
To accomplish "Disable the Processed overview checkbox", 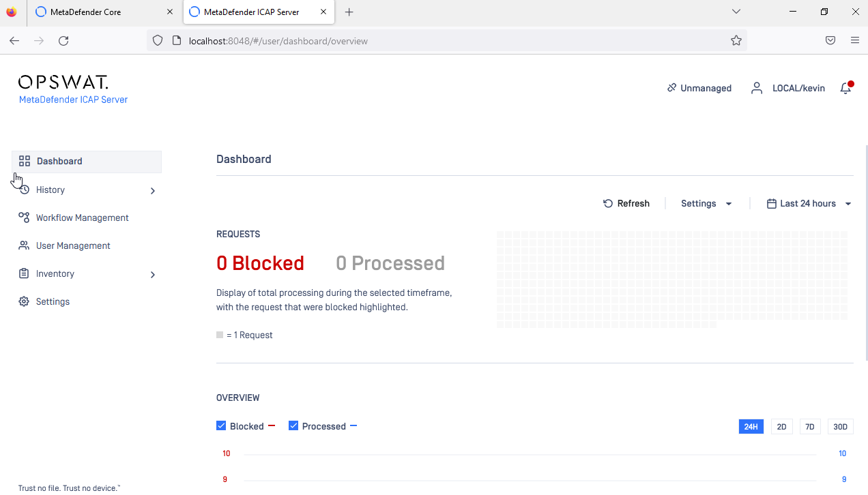I will click(293, 425).
